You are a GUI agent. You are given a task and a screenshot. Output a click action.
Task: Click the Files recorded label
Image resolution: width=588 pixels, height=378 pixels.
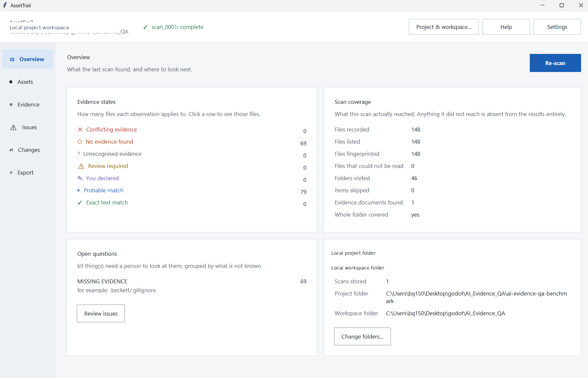coord(352,130)
